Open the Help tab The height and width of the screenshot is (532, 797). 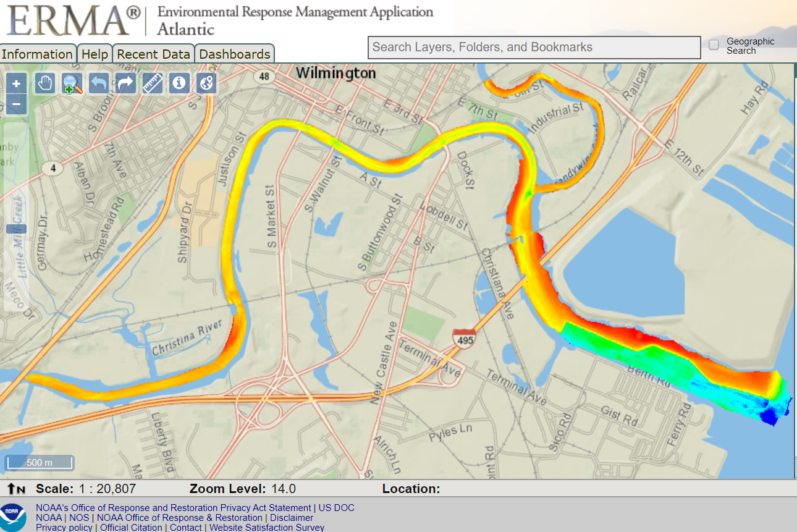tap(95, 54)
